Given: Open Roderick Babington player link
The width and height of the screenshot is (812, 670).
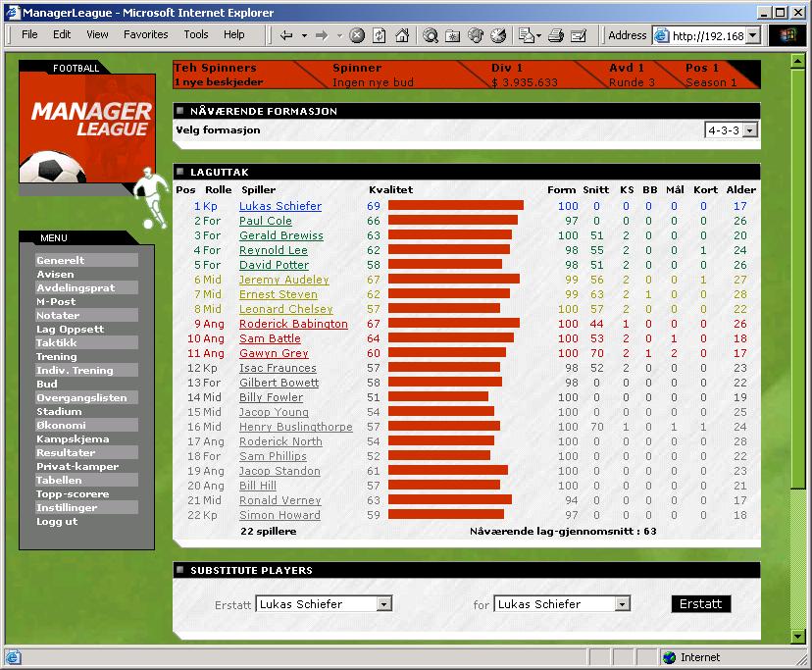Looking at the screenshot, I should (293, 324).
